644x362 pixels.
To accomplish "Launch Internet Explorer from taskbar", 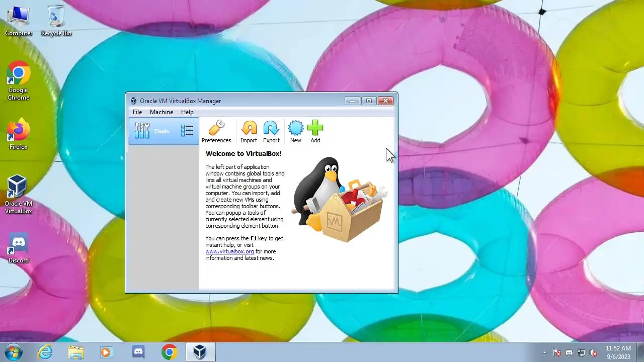I will pos(45,352).
